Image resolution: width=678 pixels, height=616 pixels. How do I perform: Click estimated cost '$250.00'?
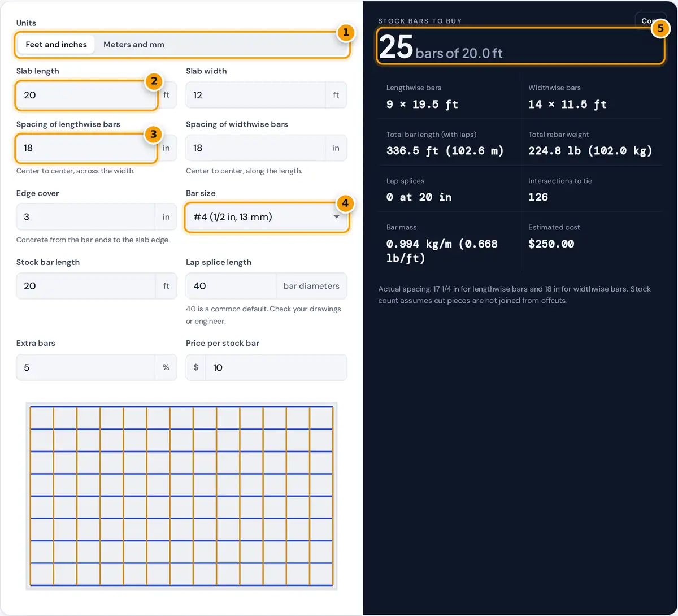pos(551,244)
